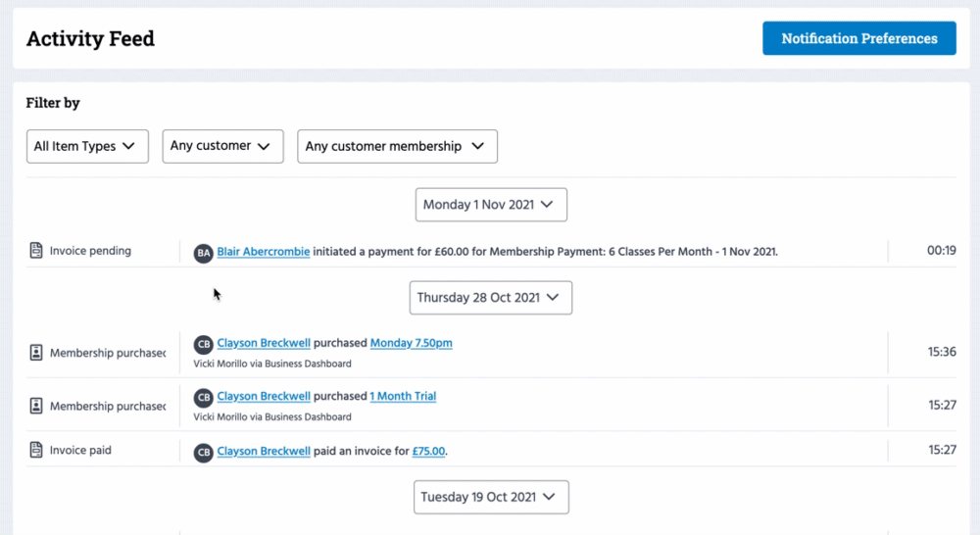Click CB avatar in the invoice paid row
Viewport: 980px width, 535px height.
click(204, 453)
